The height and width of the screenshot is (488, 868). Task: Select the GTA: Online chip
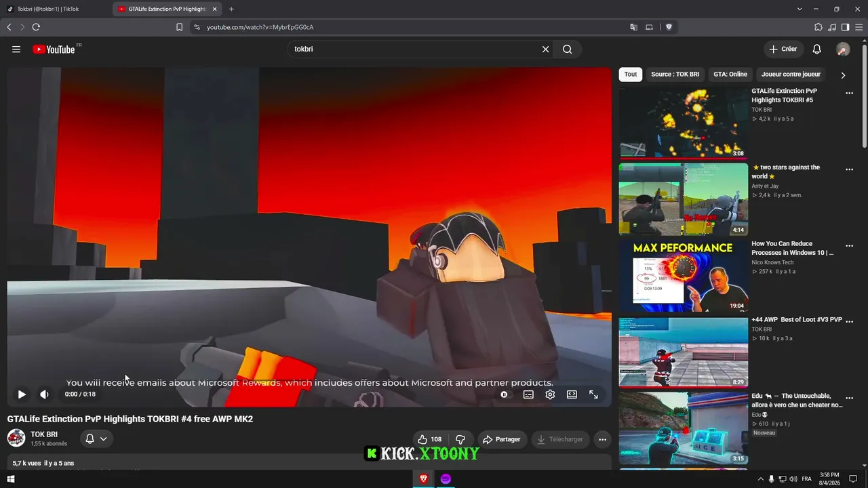[x=730, y=75]
